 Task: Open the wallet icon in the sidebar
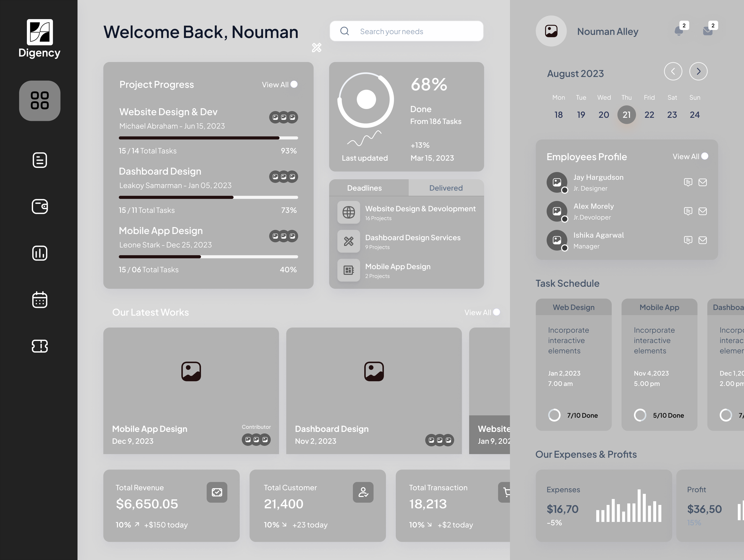pos(39,207)
